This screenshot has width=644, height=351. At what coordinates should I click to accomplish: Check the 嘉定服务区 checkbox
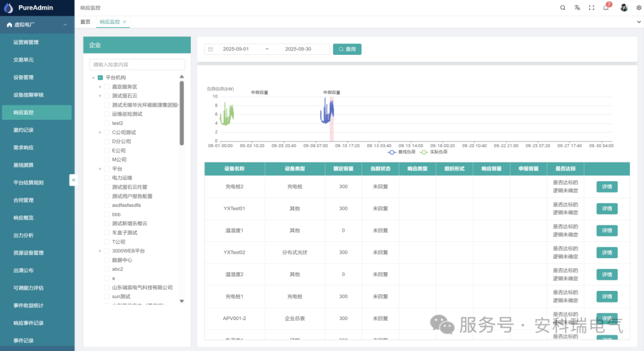coord(107,87)
